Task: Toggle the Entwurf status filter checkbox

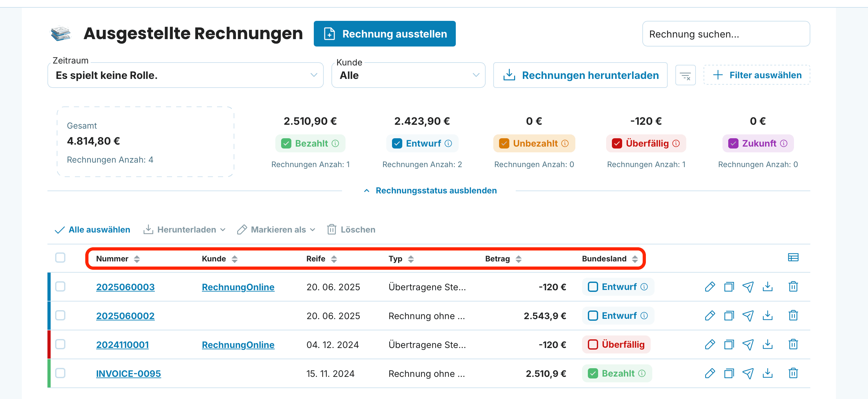Action: (x=397, y=143)
